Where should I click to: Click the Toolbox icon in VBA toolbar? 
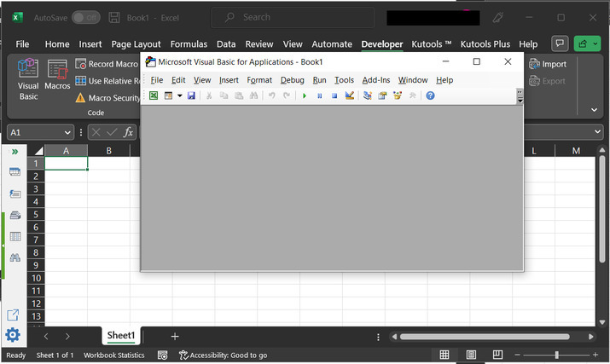pos(412,95)
